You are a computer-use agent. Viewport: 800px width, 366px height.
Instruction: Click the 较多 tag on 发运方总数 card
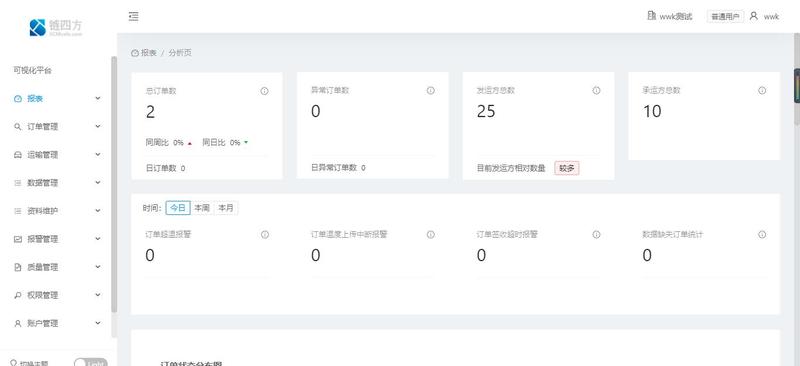(x=567, y=168)
